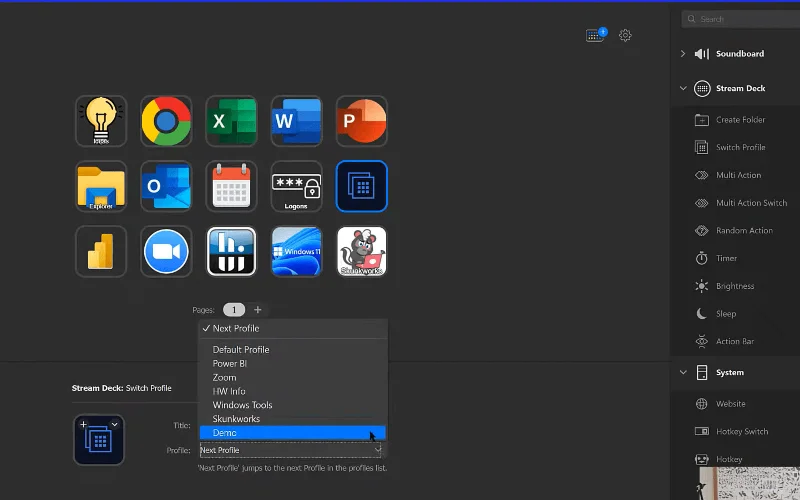Select the Demo profile option
Screen dimensions: 800x500
click(293, 433)
